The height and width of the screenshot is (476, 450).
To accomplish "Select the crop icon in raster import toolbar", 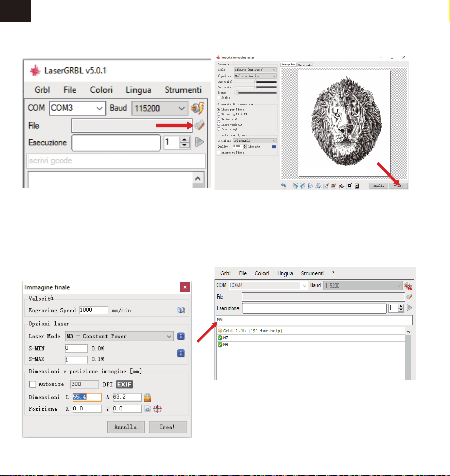I will point(326,186).
